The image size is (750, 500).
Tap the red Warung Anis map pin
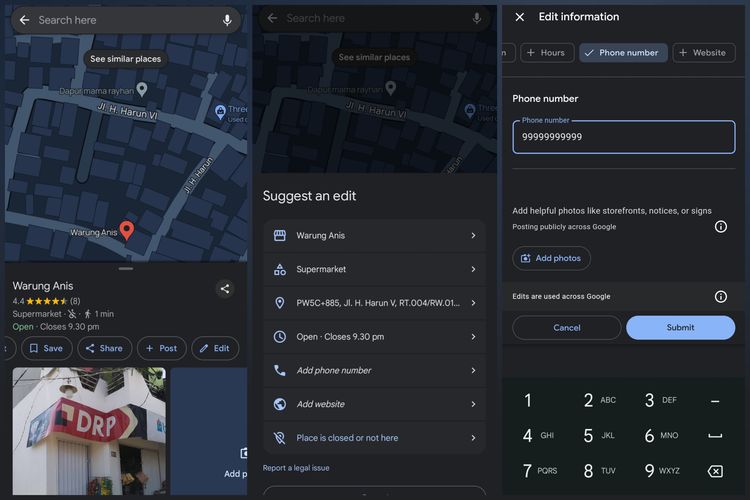(x=127, y=230)
